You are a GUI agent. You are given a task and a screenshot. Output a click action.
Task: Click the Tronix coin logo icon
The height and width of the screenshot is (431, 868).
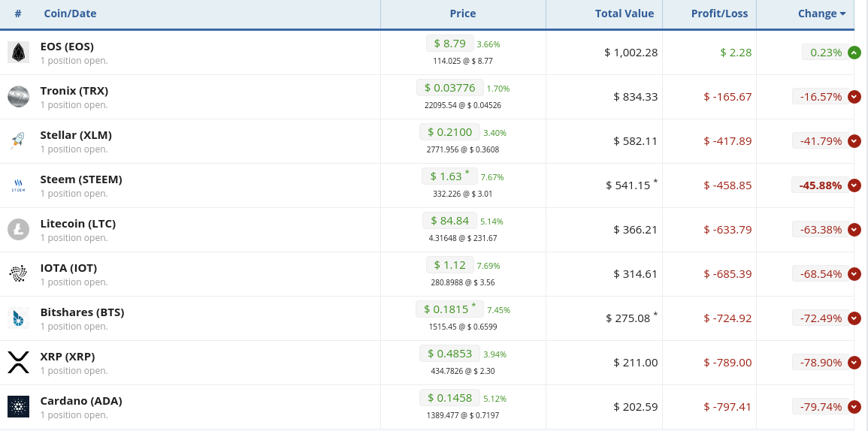point(18,96)
